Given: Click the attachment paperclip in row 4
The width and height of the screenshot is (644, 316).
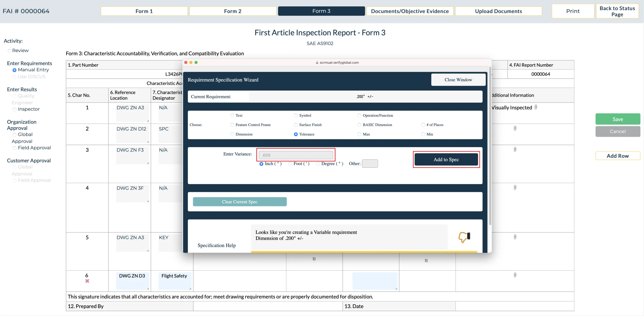Looking at the screenshot, I should tap(515, 188).
